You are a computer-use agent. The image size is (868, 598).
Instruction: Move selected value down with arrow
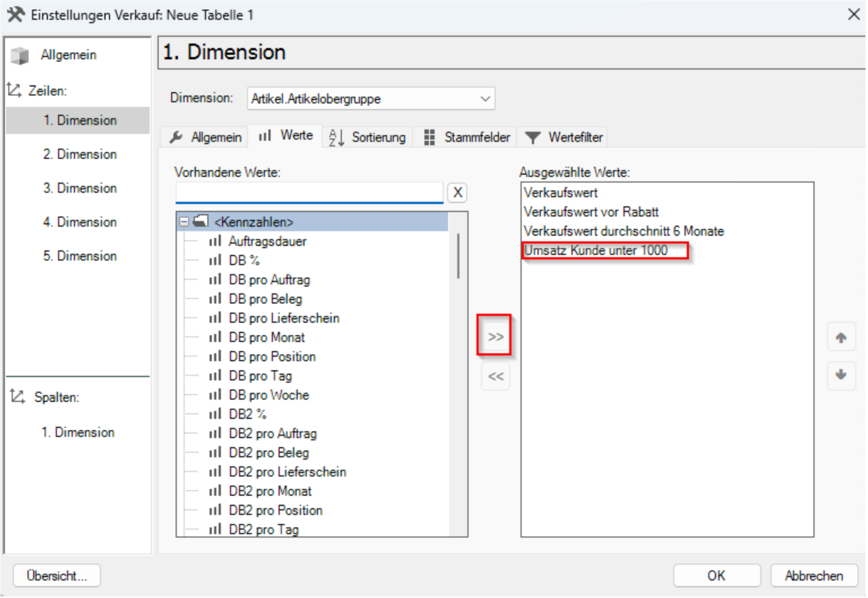coord(841,375)
